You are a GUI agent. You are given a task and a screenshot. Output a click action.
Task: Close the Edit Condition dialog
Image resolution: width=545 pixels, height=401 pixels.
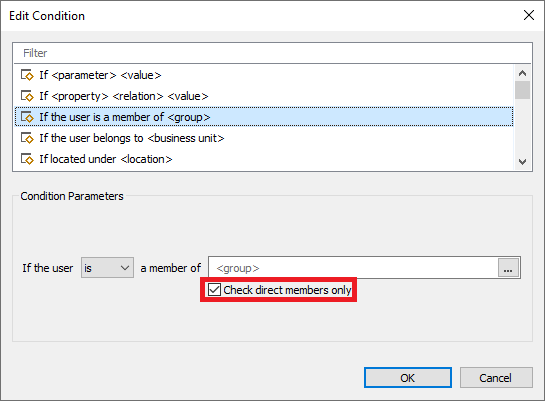(529, 15)
